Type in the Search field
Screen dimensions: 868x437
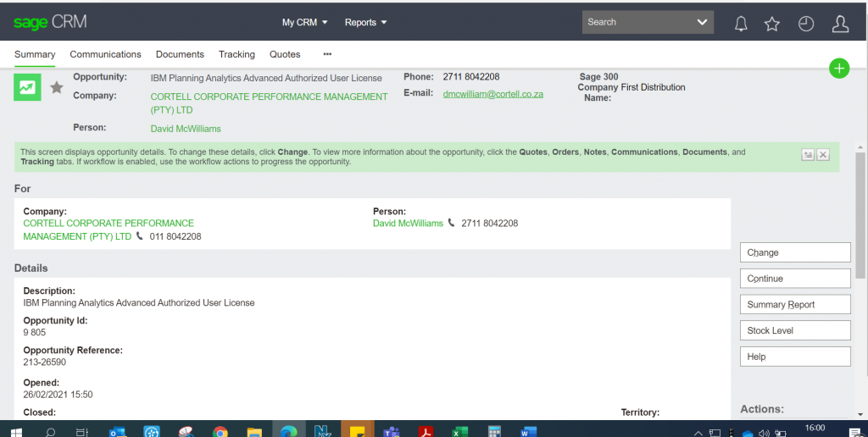tap(637, 22)
